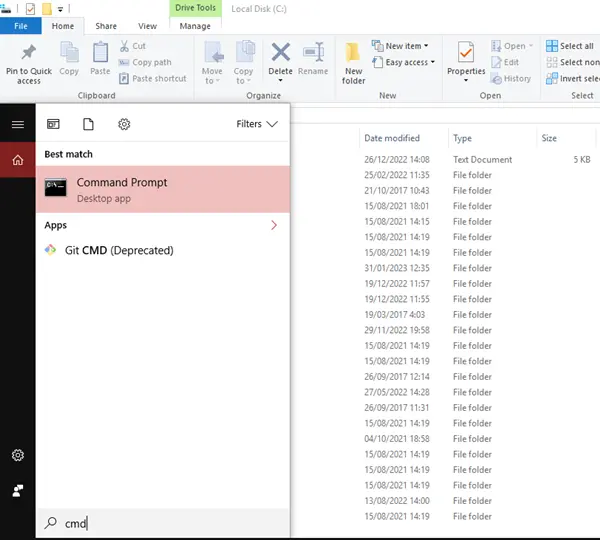Click Edit in the Open group

click(x=505, y=62)
